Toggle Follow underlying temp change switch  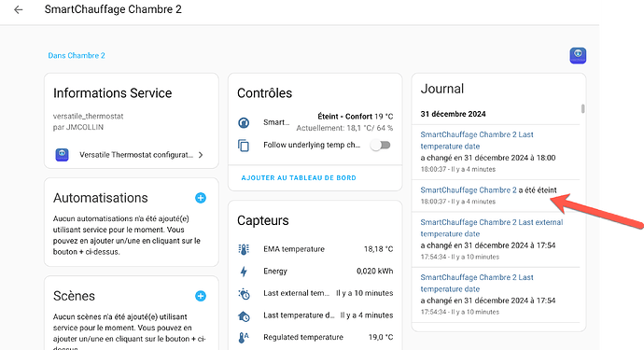[x=380, y=145]
